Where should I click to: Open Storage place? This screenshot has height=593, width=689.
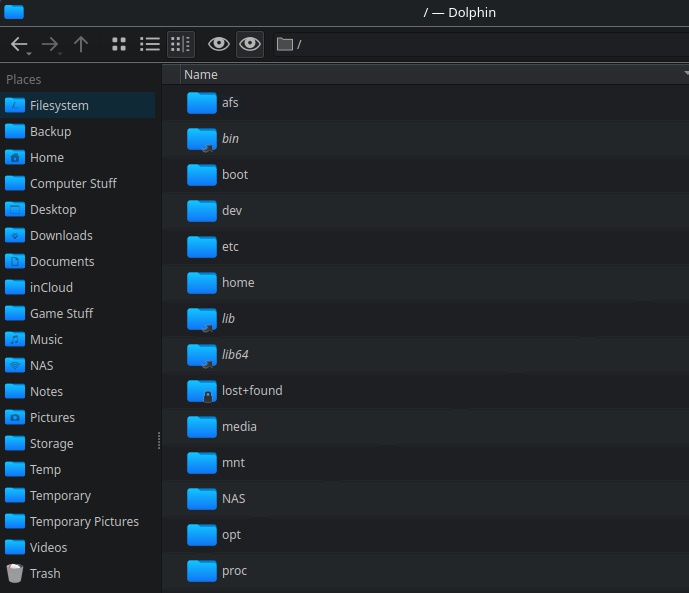click(78, 443)
